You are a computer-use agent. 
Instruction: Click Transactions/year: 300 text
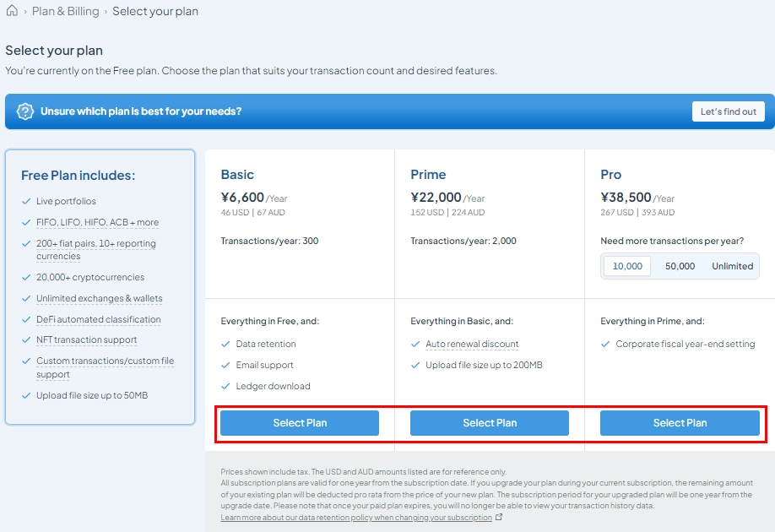coord(269,241)
